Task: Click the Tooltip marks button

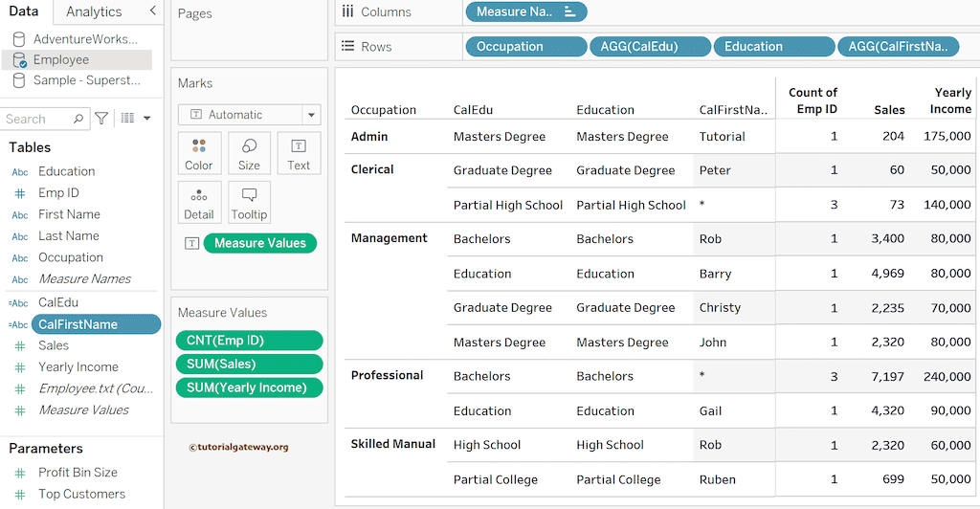Action: tap(249, 203)
